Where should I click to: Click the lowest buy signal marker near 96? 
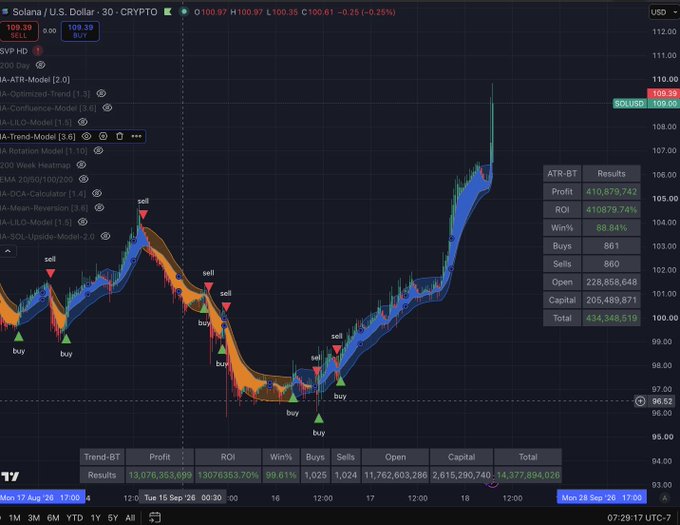click(x=319, y=418)
